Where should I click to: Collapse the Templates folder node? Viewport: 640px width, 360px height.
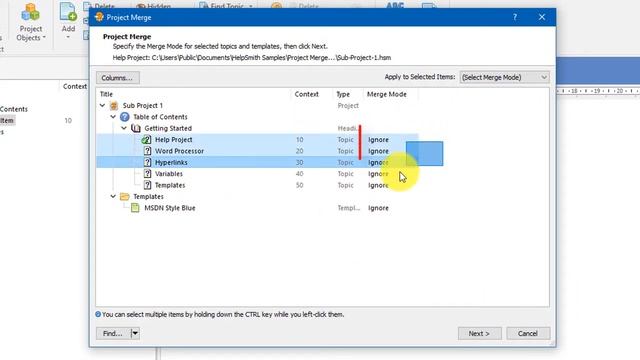tap(113, 197)
